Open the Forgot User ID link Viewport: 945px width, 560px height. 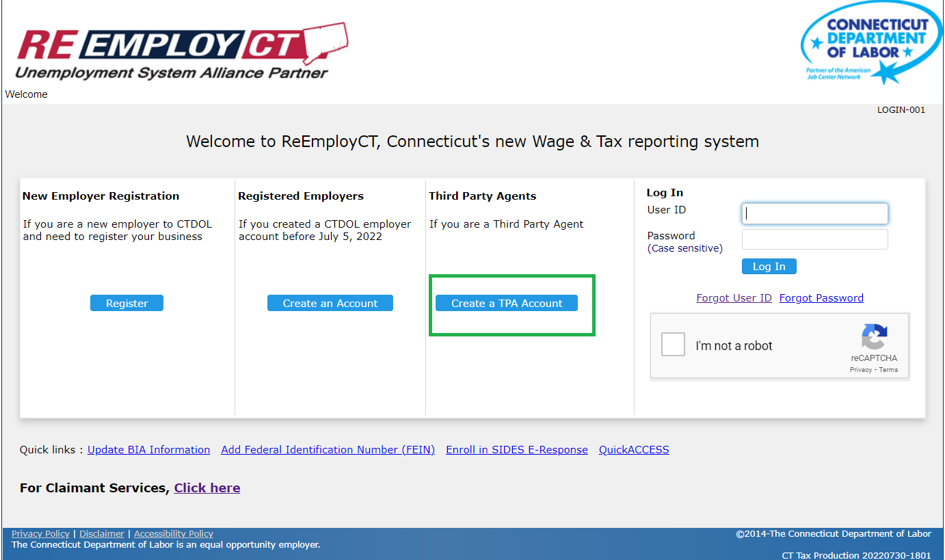click(x=734, y=298)
